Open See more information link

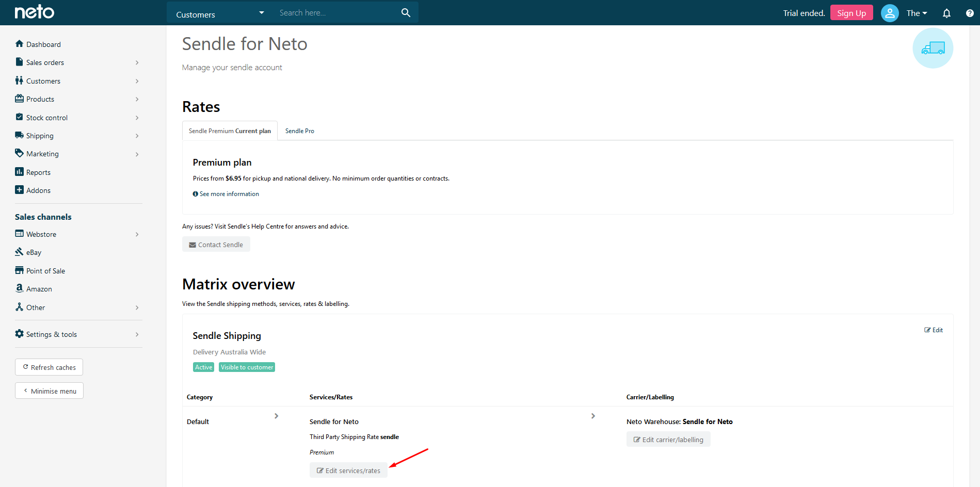pos(229,194)
